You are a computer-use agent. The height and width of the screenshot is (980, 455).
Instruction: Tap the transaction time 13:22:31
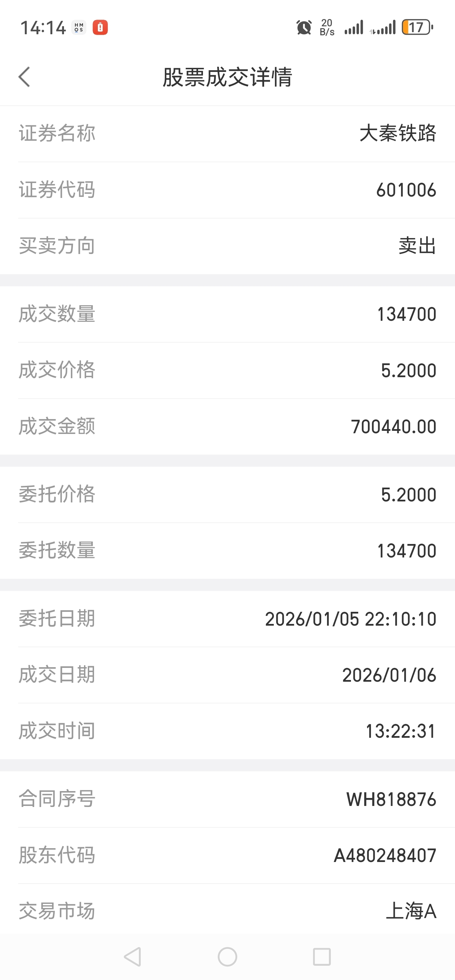[401, 731]
